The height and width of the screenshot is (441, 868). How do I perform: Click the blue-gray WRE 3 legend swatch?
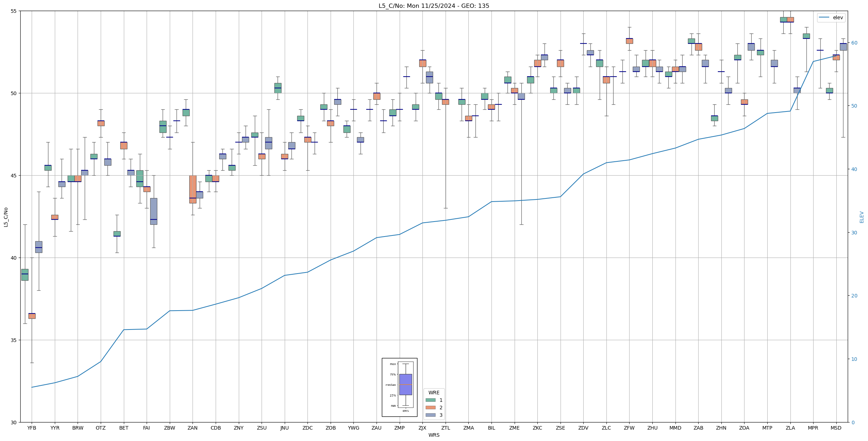(x=430, y=415)
